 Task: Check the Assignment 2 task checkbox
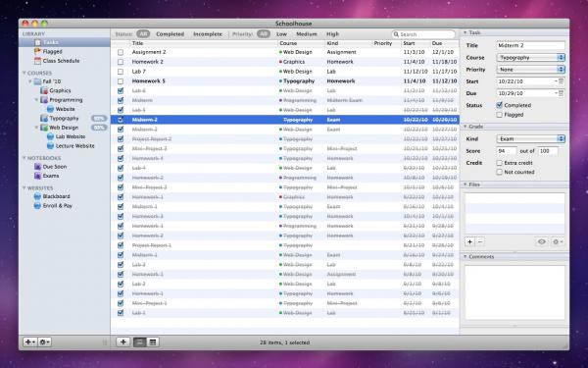coord(121,52)
